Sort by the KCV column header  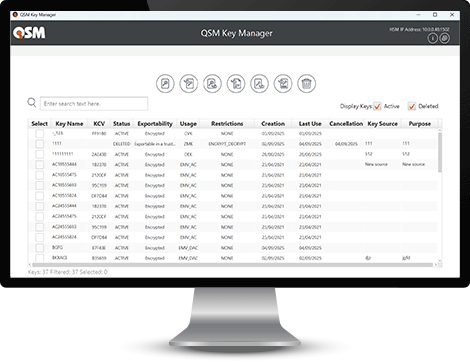[x=99, y=124]
